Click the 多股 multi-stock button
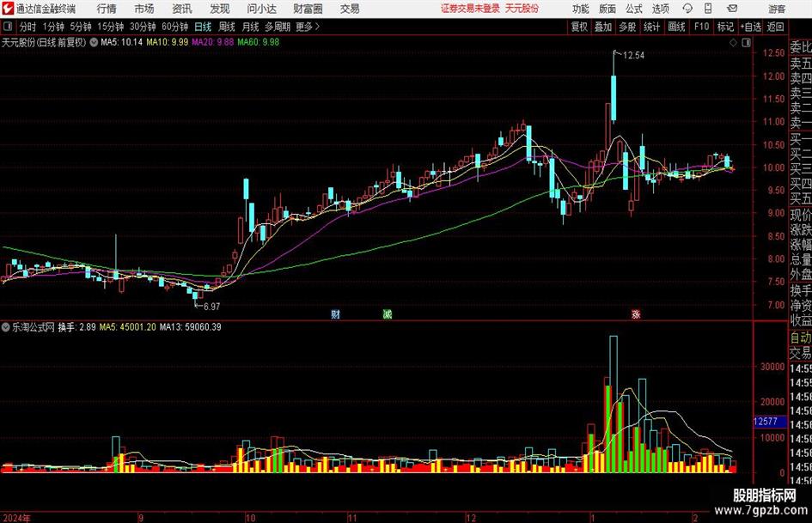Viewport: 812px width, 523px height. [x=627, y=27]
